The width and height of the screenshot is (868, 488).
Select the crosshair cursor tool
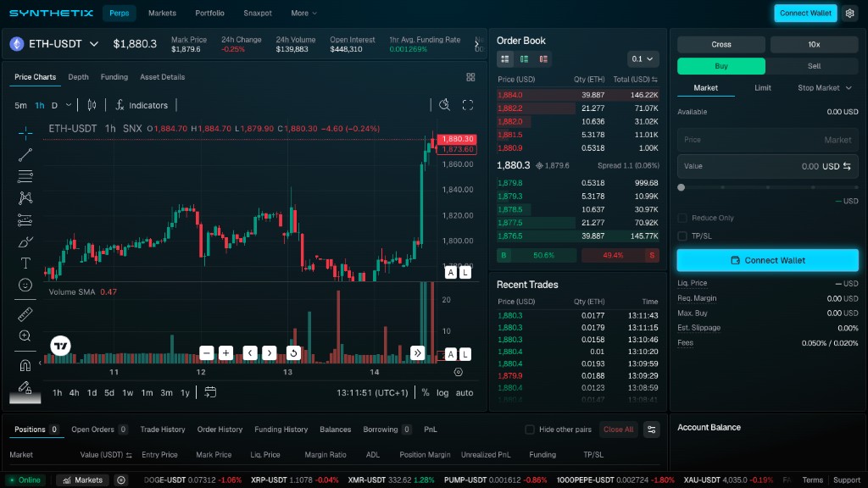point(25,133)
